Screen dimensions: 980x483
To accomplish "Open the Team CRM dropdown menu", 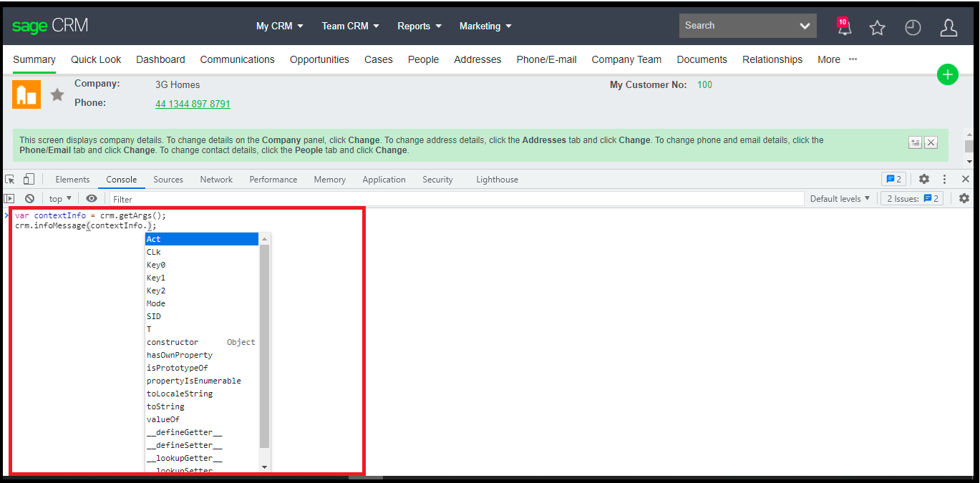I will 350,26.
